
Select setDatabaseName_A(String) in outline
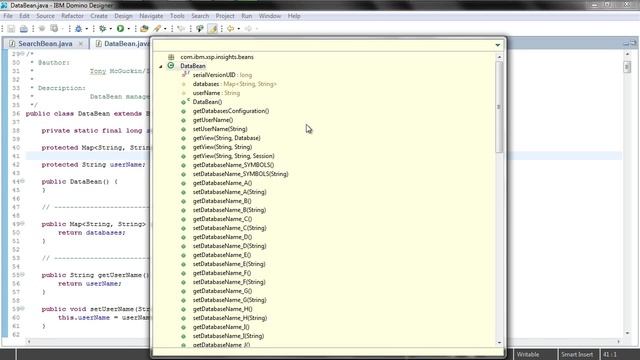[x=229, y=192]
